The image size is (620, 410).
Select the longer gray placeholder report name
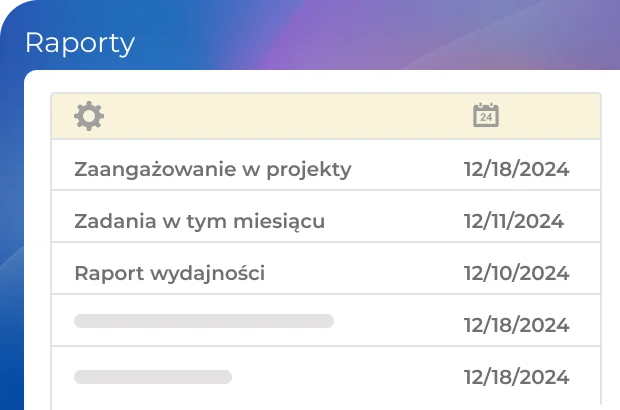(204, 321)
